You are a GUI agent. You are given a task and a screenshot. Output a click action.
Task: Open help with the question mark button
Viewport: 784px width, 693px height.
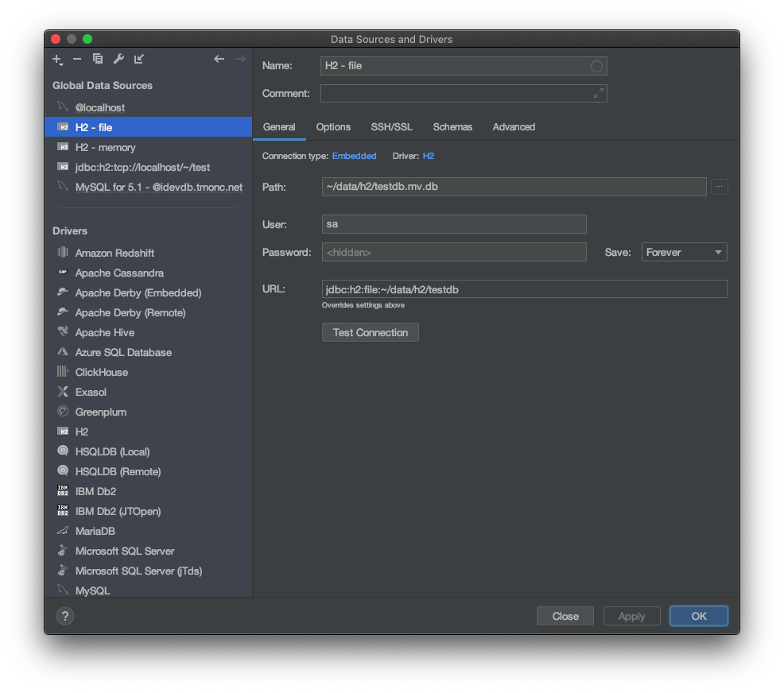(x=65, y=616)
